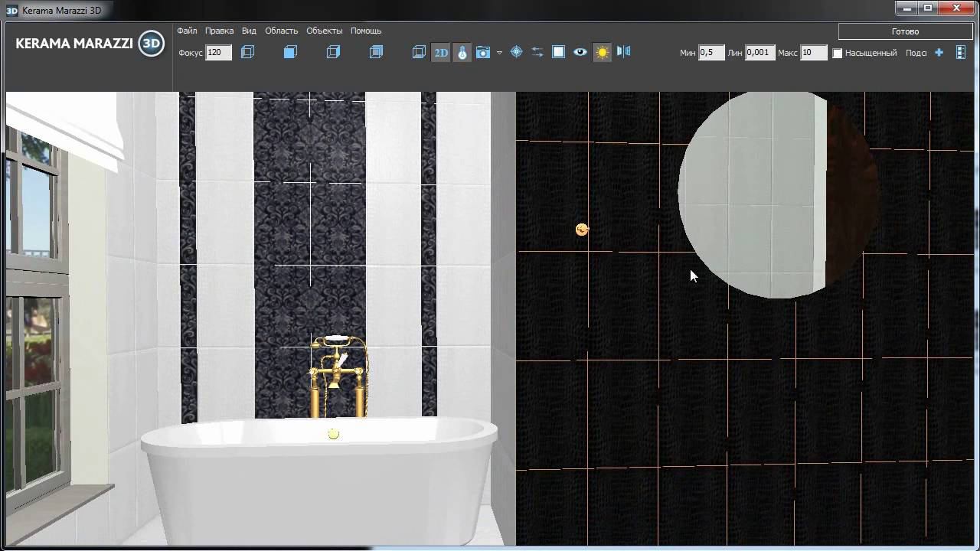Open the Правка menu

[219, 31]
